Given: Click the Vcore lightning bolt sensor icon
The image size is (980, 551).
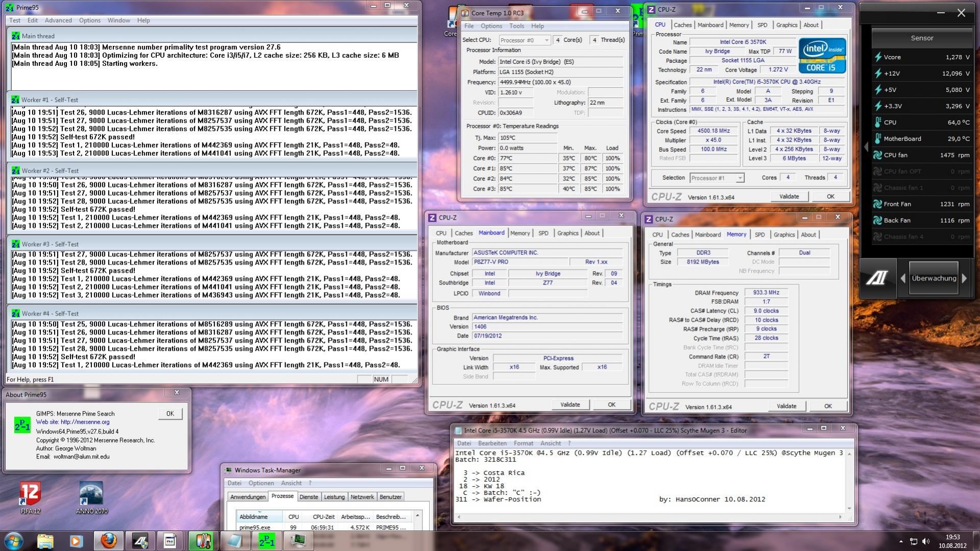Looking at the screenshot, I should coord(878,57).
